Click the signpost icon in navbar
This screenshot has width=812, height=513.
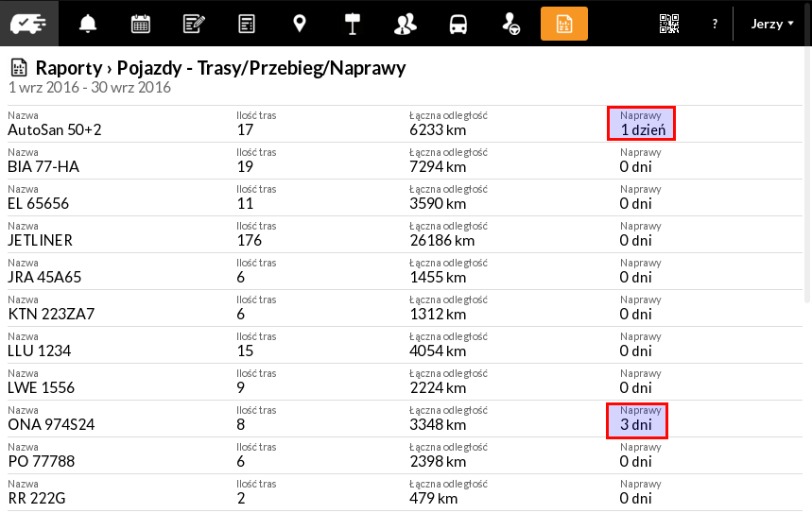click(353, 24)
